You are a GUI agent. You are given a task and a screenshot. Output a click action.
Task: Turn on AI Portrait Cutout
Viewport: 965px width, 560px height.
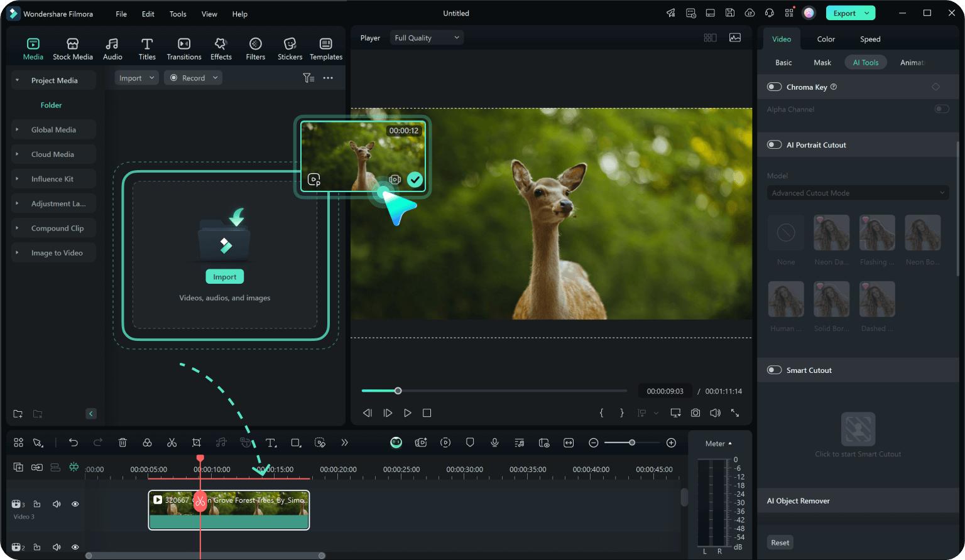[x=774, y=145]
